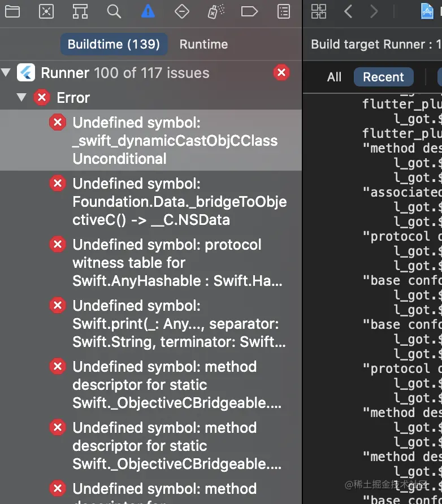Open the Test navigator diamond icon
Image resolution: width=442 pixels, height=504 pixels.
182,11
